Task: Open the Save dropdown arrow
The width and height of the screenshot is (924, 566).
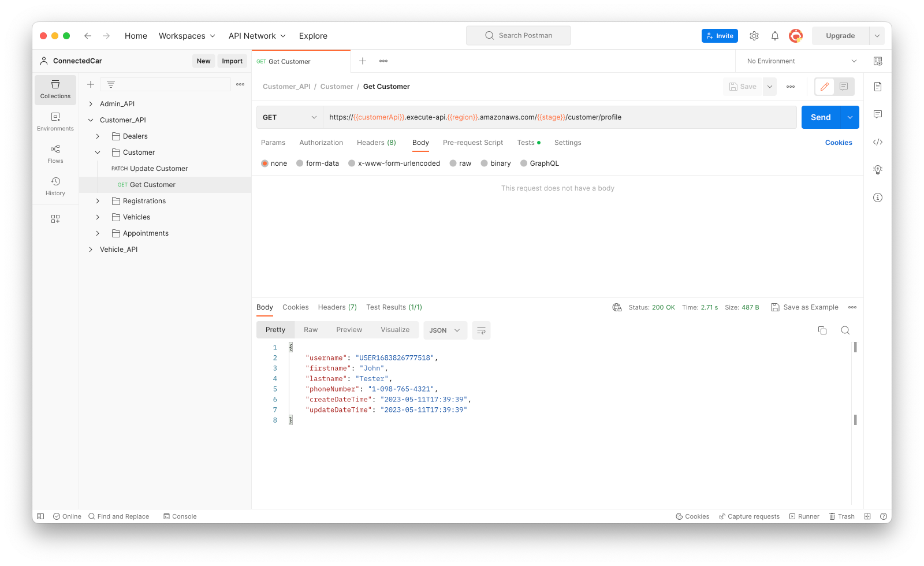Action: click(770, 87)
